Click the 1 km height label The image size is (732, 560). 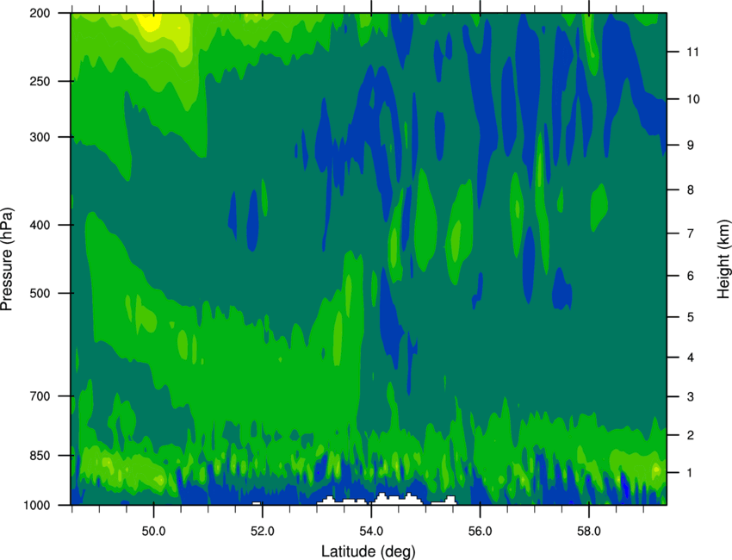[690, 473]
